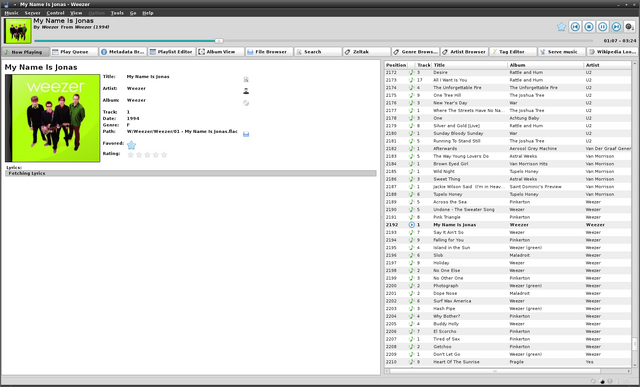Viewport: 640px width, 387px height.
Task: Open the Zeltak tab
Action: 367,52
